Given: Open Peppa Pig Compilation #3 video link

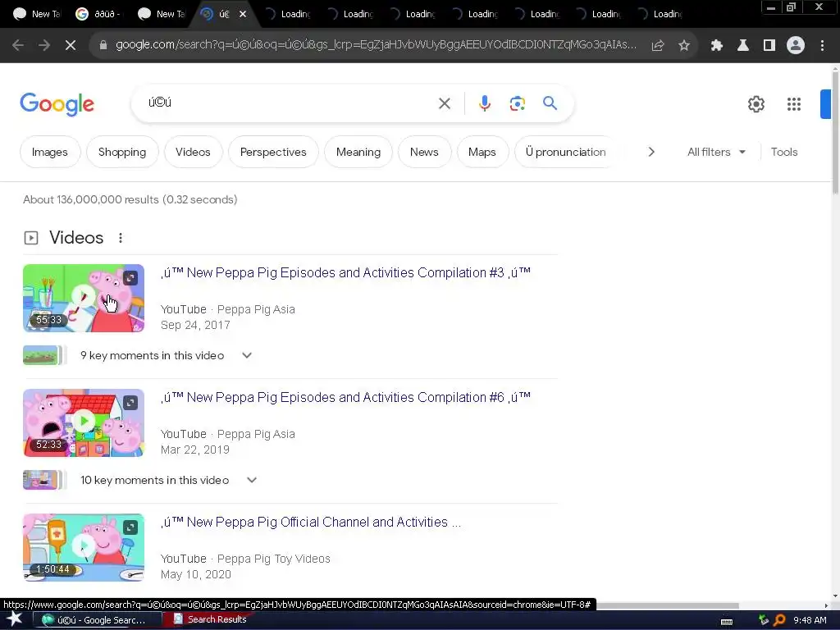Looking at the screenshot, I should [345, 272].
